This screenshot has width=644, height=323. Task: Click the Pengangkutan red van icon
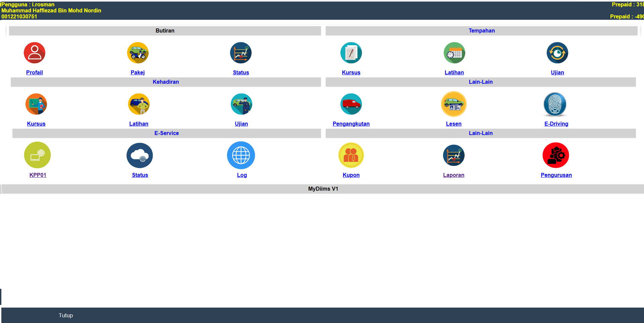coord(351,104)
